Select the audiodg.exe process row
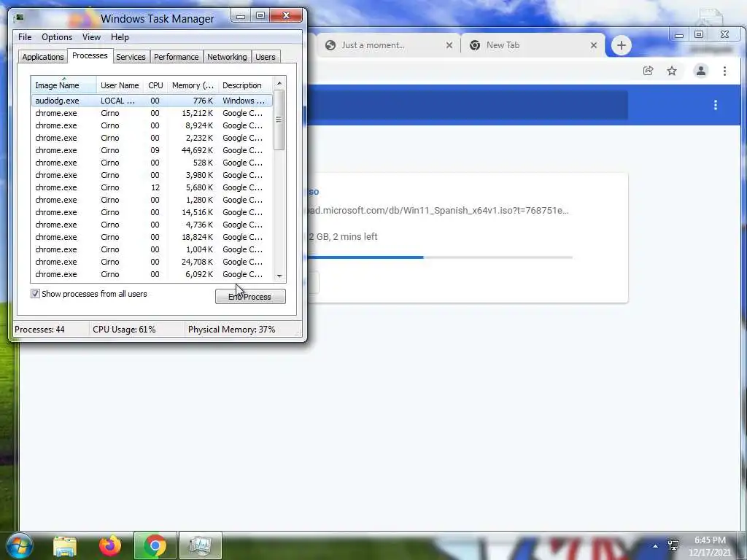747x560 pixels. [x=152, y=101]
